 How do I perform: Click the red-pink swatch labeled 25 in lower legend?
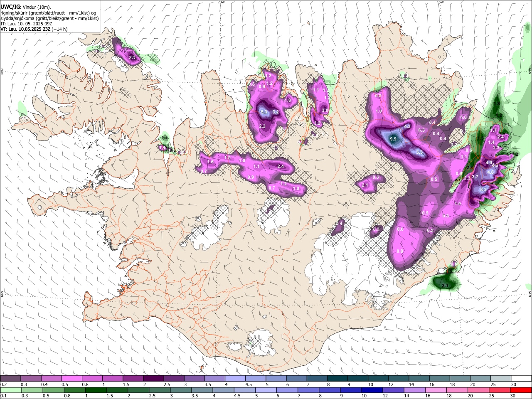click(500, 390)
